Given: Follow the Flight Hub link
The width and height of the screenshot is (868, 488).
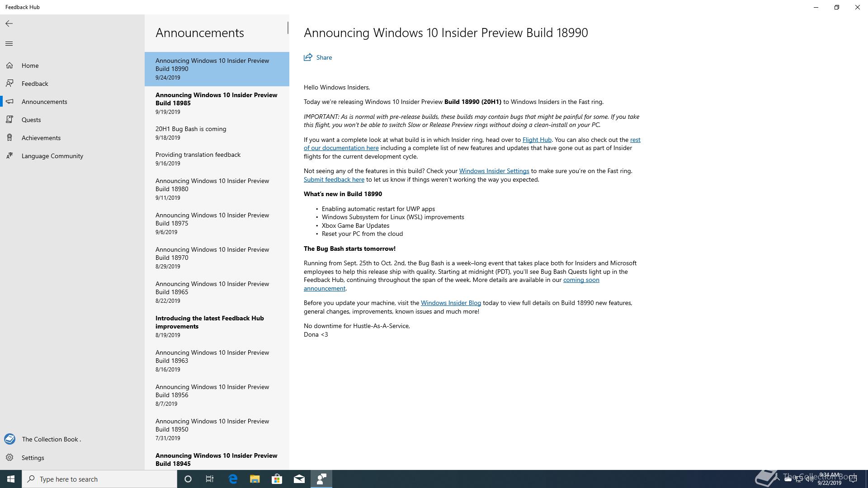Looking at the screenshot, I should click(537, 140).
